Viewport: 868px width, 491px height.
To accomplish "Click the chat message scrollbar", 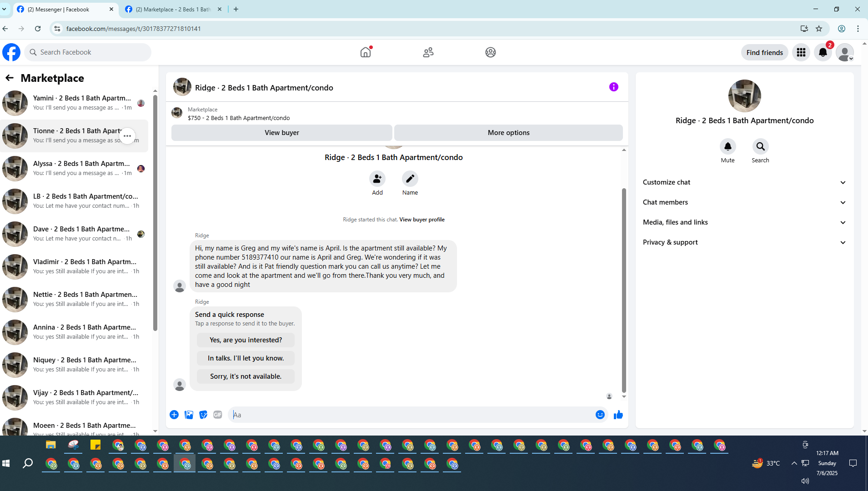I will (624, 291).
